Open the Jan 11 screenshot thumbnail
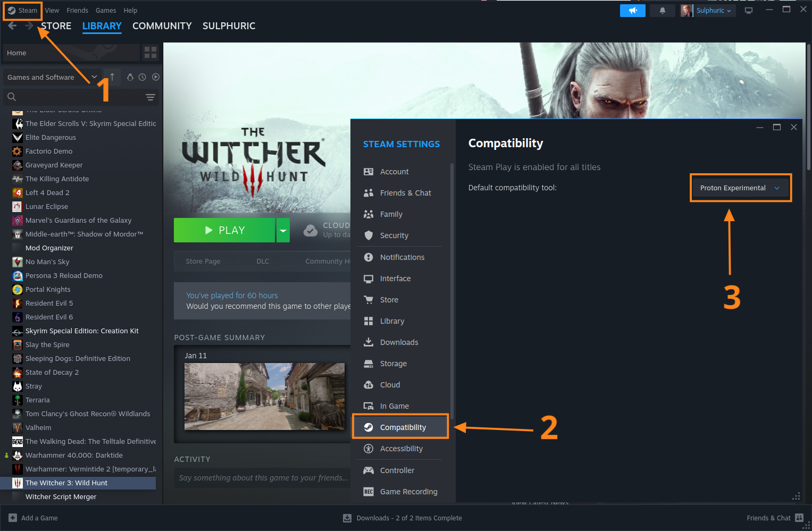Image resolution: width=812 pixels, height=531 pixels. 264,396
